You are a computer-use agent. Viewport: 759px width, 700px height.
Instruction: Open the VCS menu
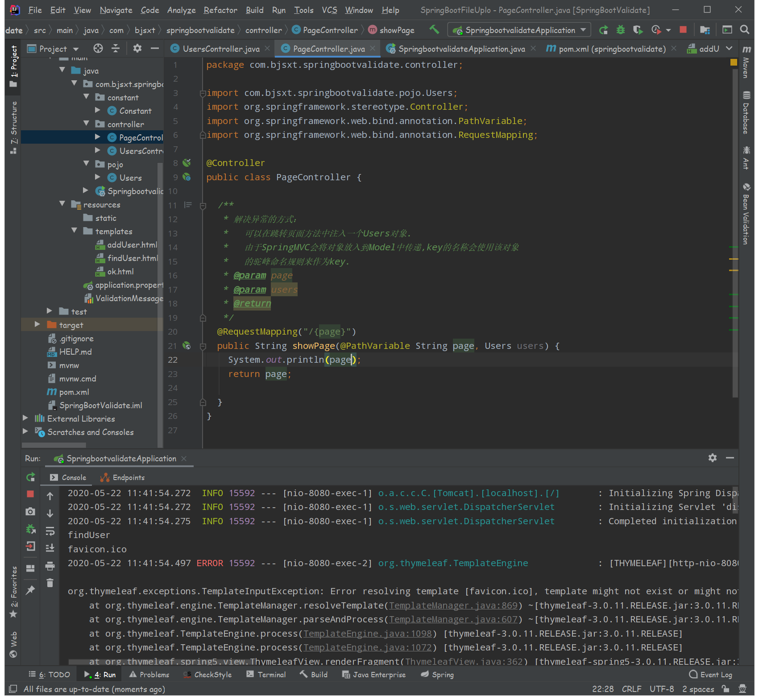point(329,10)
